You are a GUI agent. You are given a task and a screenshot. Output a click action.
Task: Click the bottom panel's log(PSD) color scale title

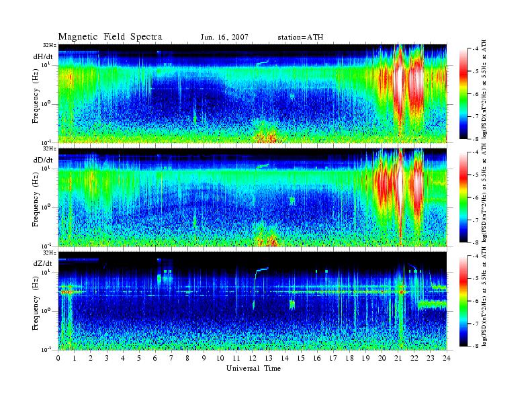tap(484, 296)
